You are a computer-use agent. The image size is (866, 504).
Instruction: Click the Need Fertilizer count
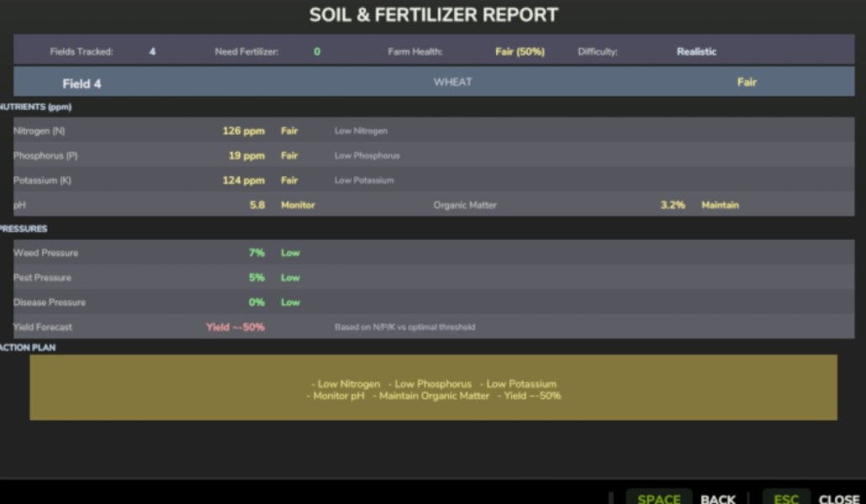[317, 51]
